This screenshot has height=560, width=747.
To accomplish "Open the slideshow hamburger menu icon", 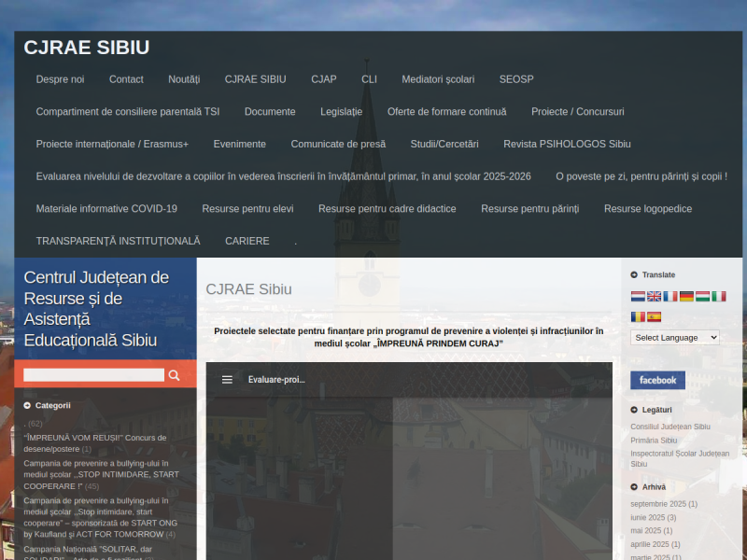I will [x=226, y=379].
